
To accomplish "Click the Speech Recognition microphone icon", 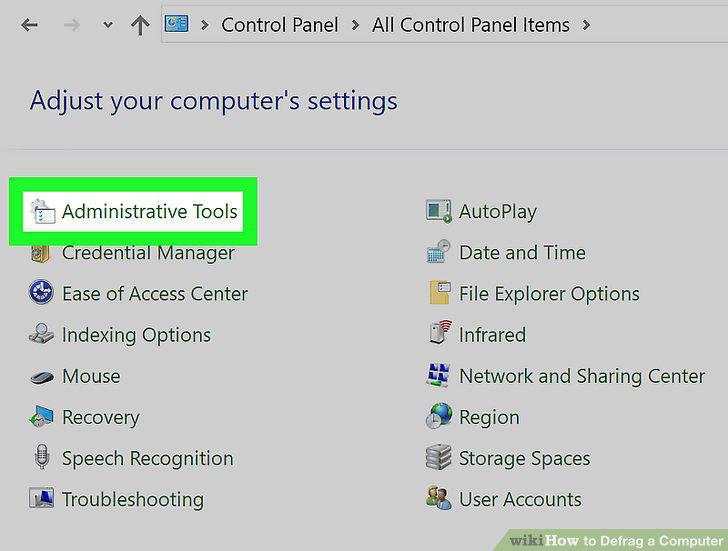I will click(42, 456).
